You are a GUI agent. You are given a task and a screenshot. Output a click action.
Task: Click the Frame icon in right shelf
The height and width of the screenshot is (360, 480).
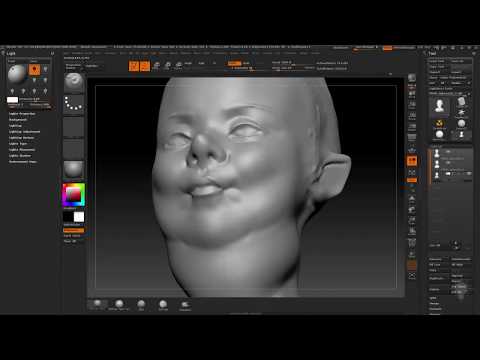[x=412, y=199]
